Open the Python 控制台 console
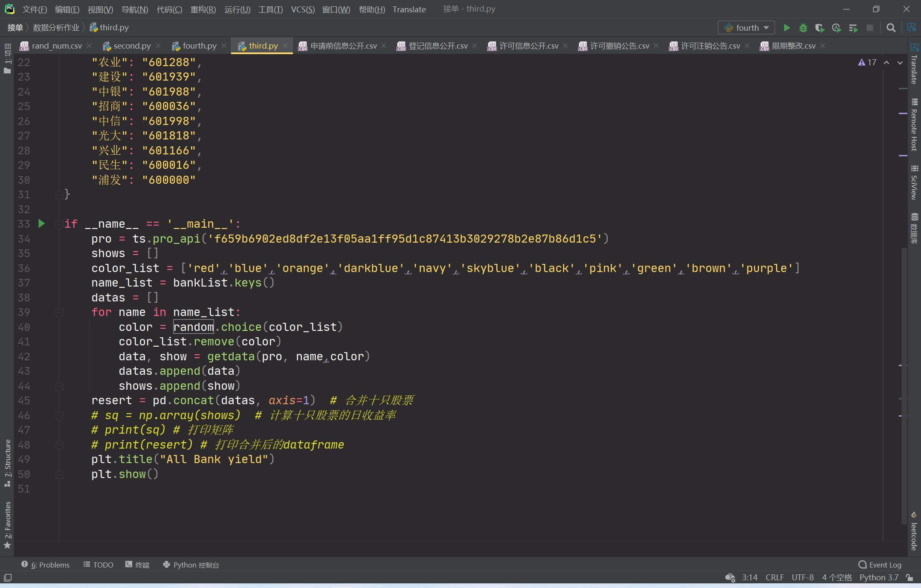921x588 pixels. coord(191,565)
